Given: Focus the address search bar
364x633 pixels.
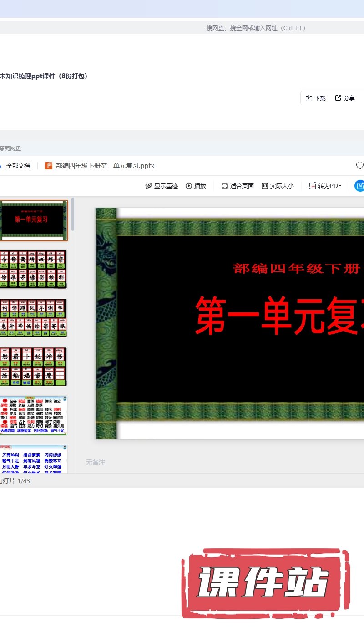Looking at the screenshot, I should [x=255, y=28].
